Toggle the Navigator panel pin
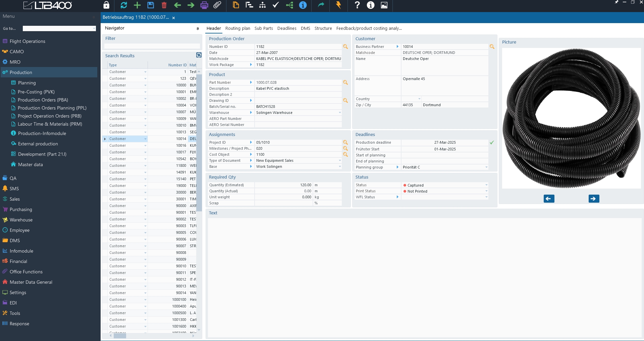644x341 pixels. pos(198,28)
